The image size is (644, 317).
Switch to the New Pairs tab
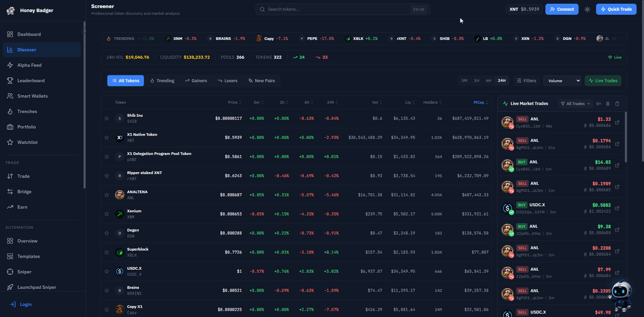261,81
